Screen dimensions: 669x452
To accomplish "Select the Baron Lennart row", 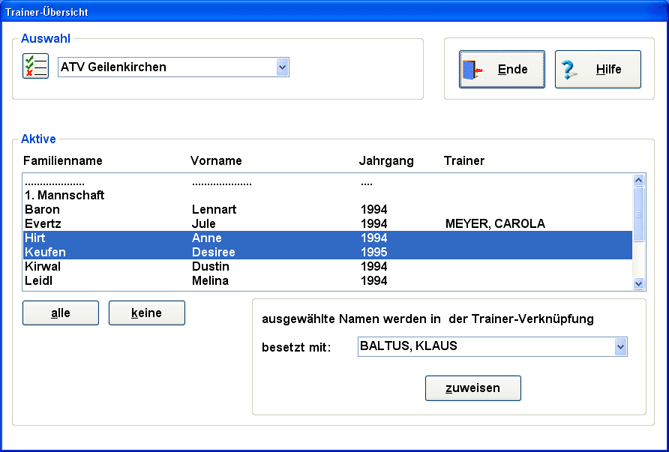I will click(x=200, y=210).
